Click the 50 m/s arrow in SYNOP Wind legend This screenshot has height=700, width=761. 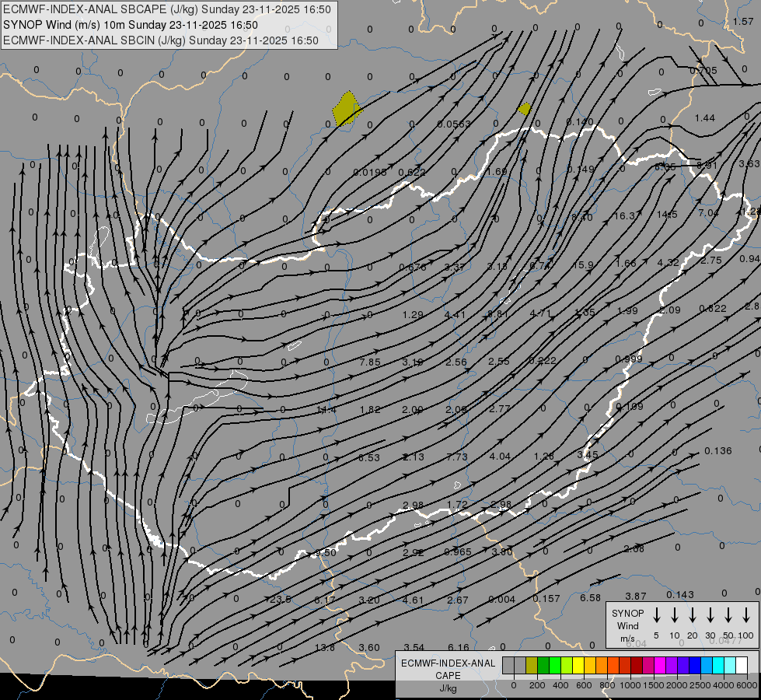pyautogui.click(x=728, y=615)
